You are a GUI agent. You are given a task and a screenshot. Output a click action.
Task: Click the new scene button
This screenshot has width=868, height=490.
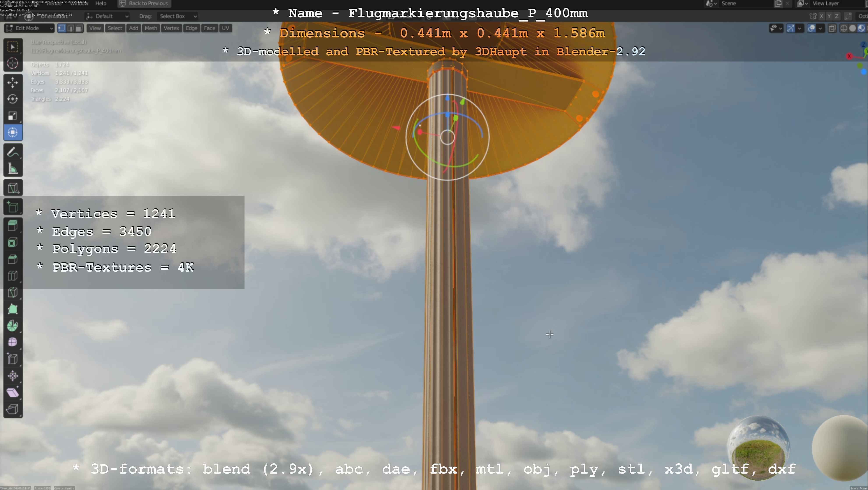pos(778,3)
